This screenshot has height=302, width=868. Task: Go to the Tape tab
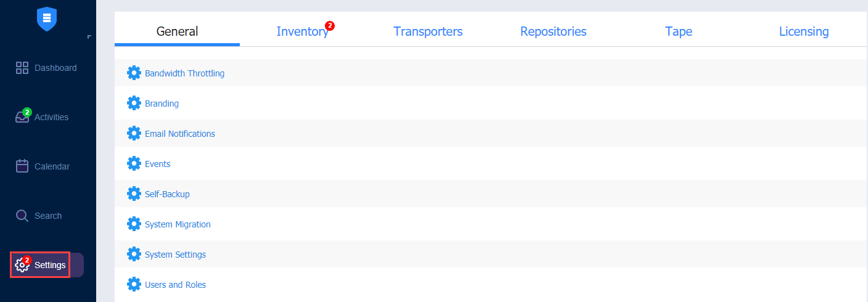(x=679, y=31)
